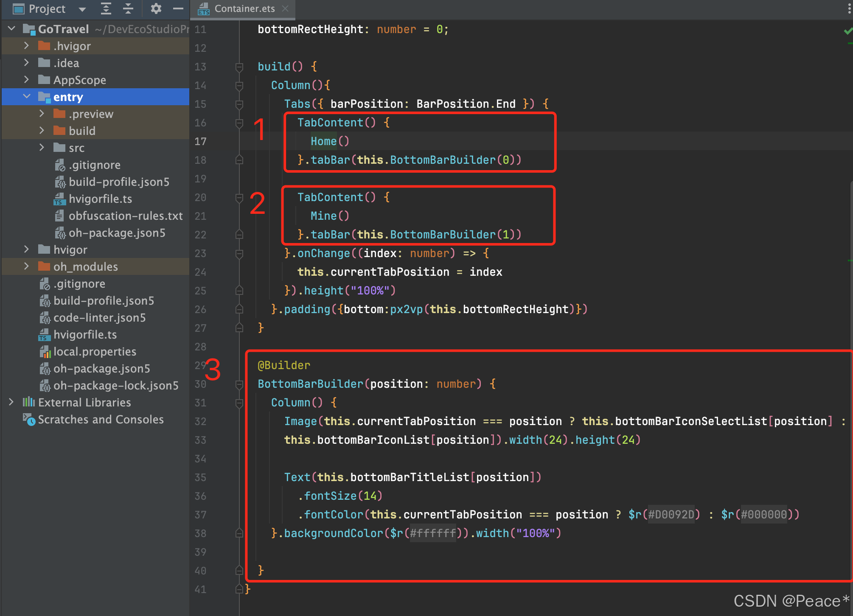Open the Project view dropdown
The height and width of the screenshot is (616, 853).
(82, 9)
